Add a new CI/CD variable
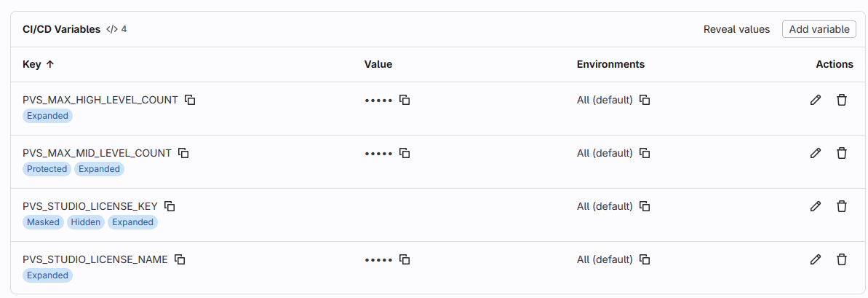 (x=819, y=29)
